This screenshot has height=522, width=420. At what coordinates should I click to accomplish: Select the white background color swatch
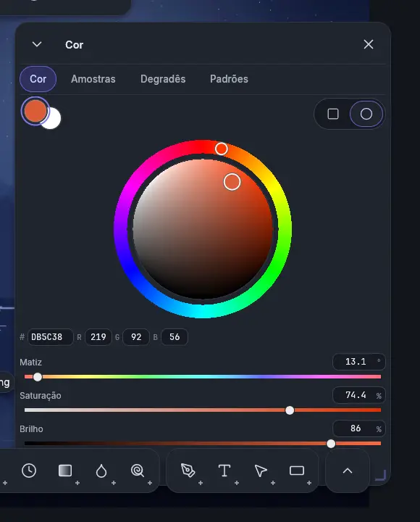click(x=53, y=120)
